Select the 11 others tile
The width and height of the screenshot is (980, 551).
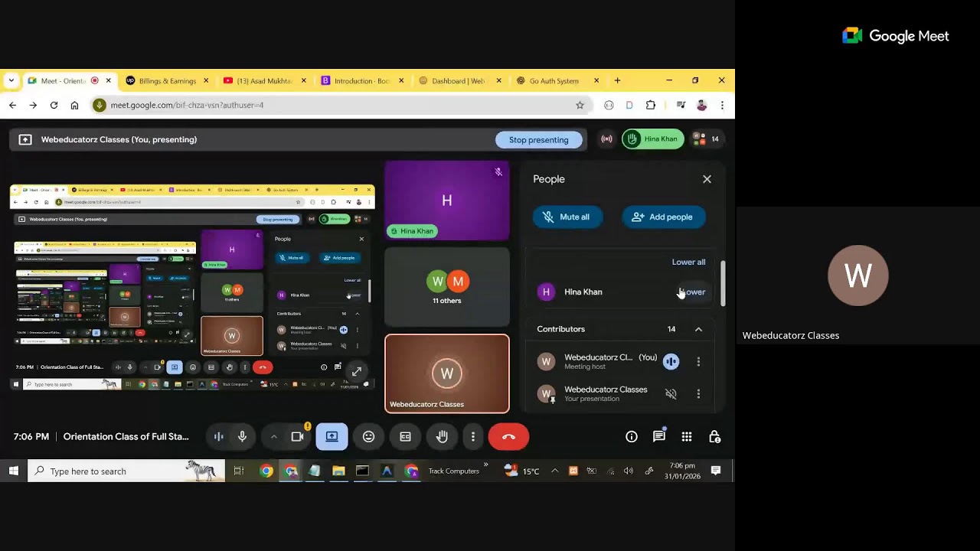447,287
